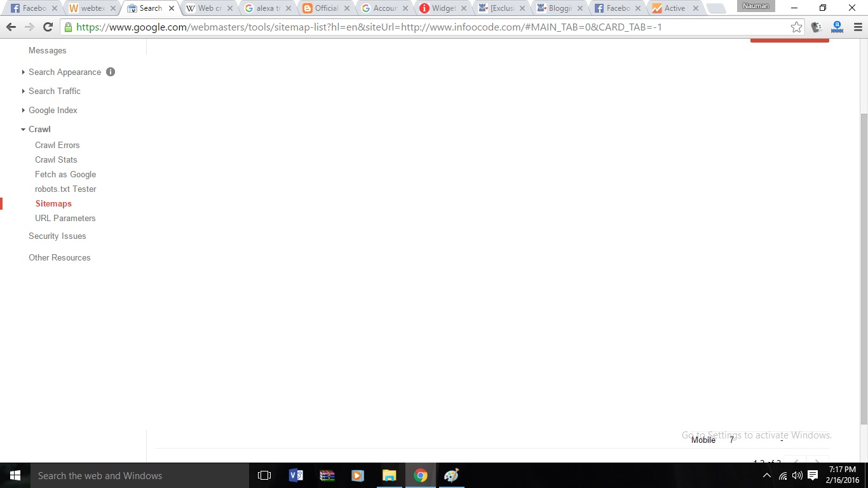Switch to the Widget browser tab

coord(442,8)
